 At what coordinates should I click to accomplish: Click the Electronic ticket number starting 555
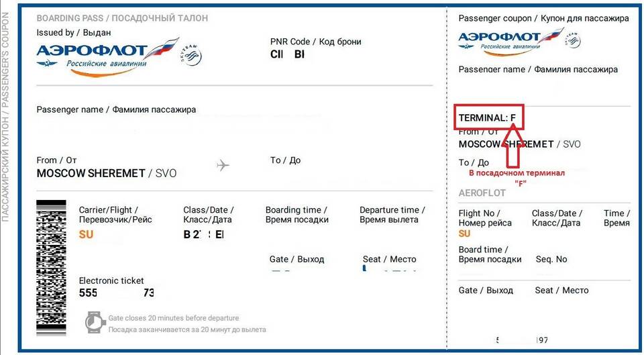(x=116, y=293)
